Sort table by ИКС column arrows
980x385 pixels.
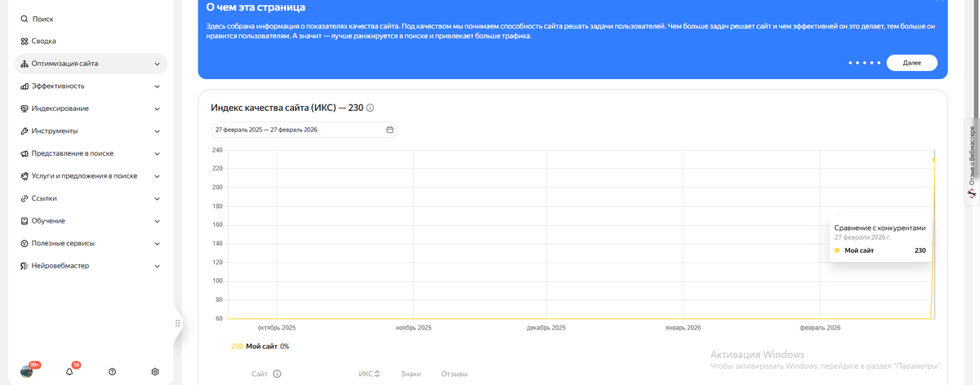377,374
